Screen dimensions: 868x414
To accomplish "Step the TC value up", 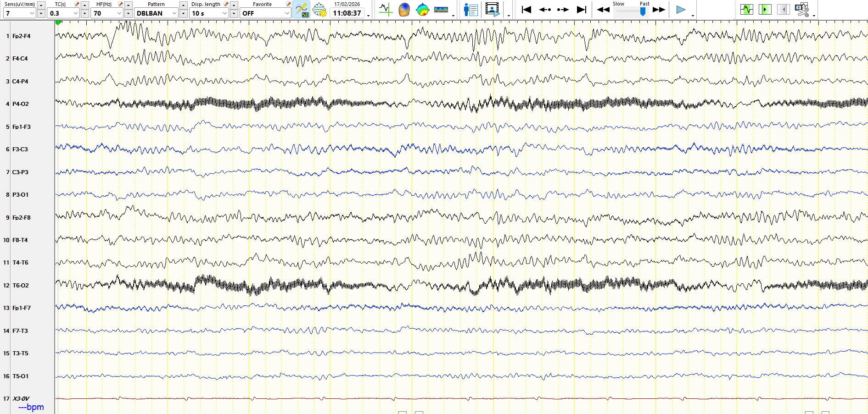I will pyautogui.click(x=85, y=5).
